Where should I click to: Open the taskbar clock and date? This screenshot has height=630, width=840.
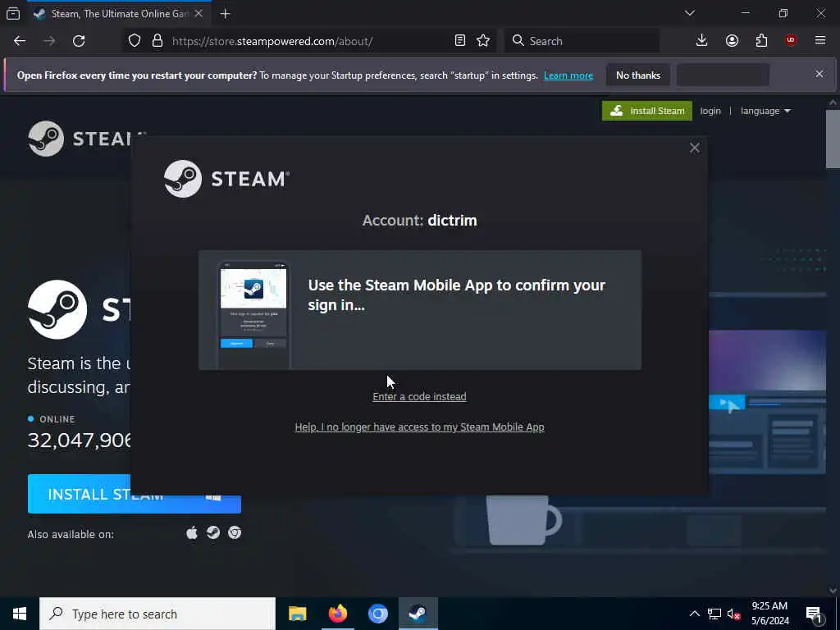[769, 614]
